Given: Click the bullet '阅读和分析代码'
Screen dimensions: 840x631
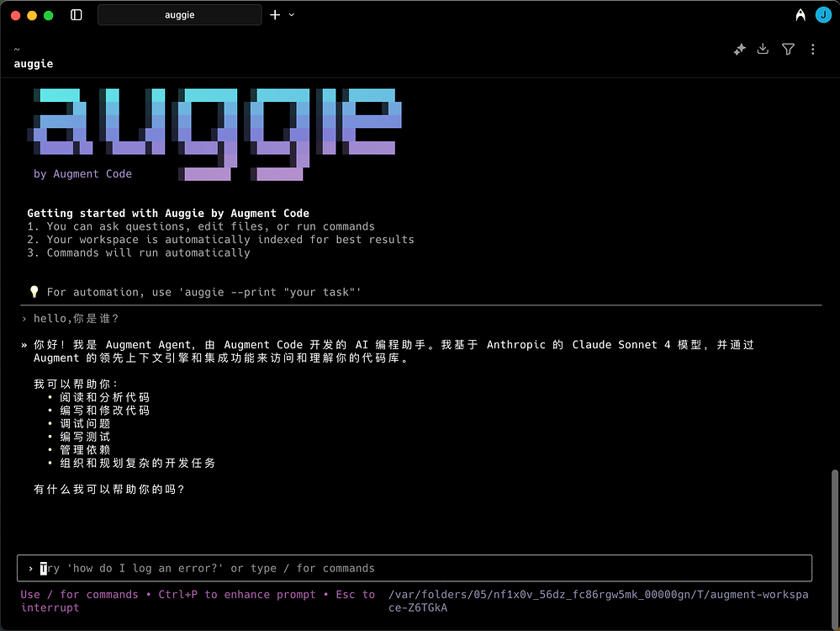Looking at the screenshot, I should tap(105, 397).
